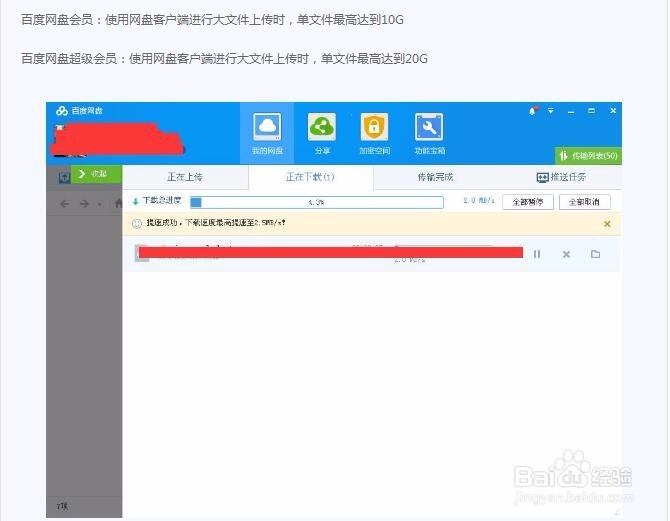Click the 传输列表(50) green button
The width and height of the screenshot is (670, 521).
click(588, 156)
